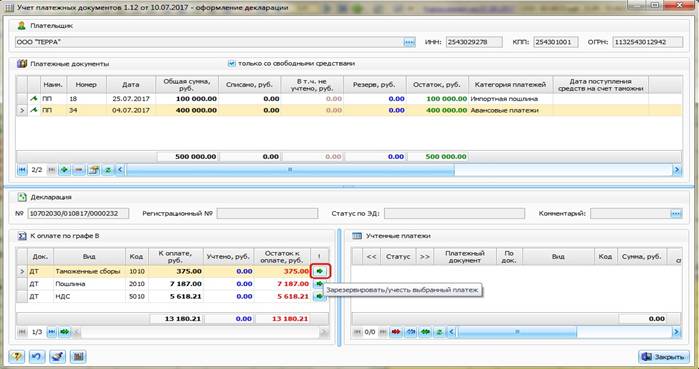699x369 pixels.
Task: Click the fourth bottom-left toolbar button
Action: pyautogui.click(x=78, y=357)
